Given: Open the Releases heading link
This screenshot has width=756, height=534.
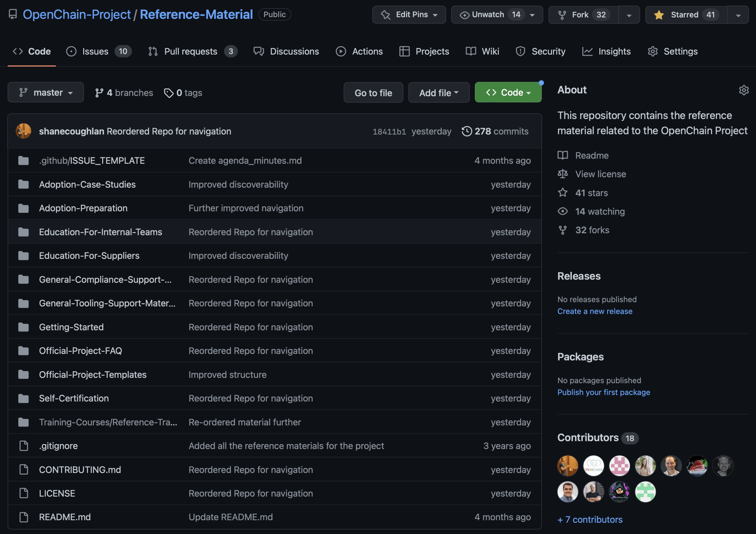Looking at the screenshot, I should [x=579, y=276].
